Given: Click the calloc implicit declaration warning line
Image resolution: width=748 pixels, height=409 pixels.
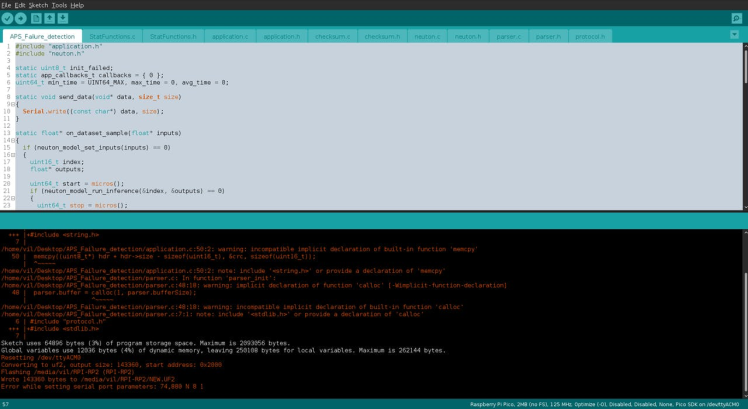Looking at the screenshot, I should tap(254, 285).
